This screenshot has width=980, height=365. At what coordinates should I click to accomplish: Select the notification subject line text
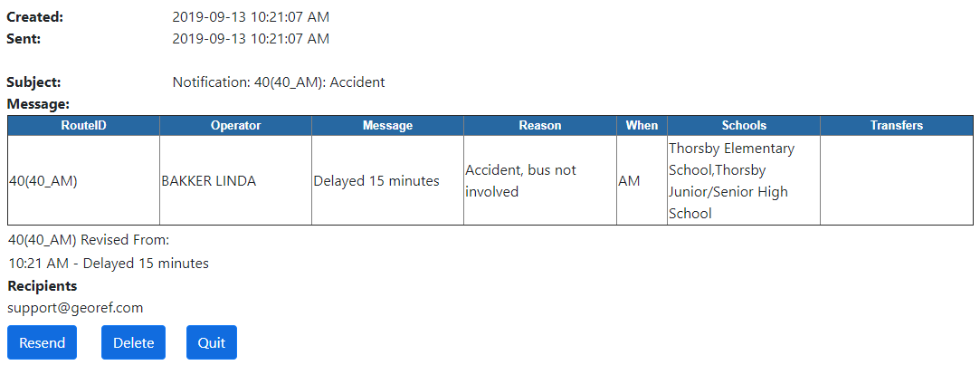pos(279,82)
